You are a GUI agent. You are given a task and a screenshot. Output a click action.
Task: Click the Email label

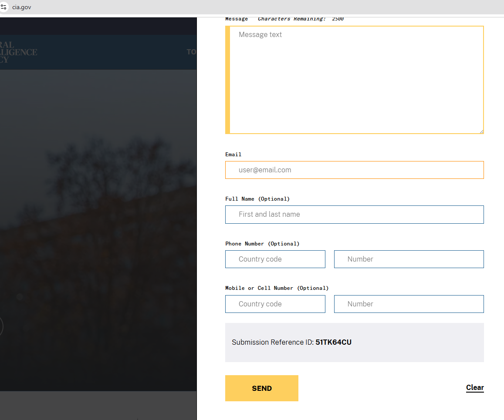233,155
